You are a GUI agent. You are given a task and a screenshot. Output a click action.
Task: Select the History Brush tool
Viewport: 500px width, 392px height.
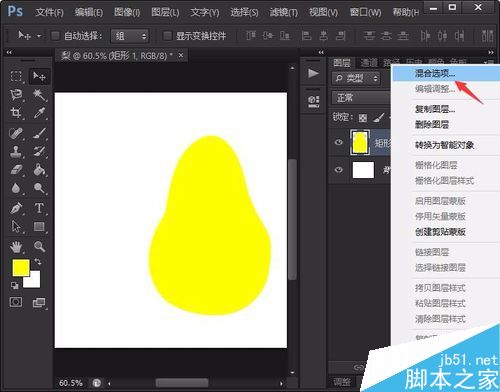point(39,152)
